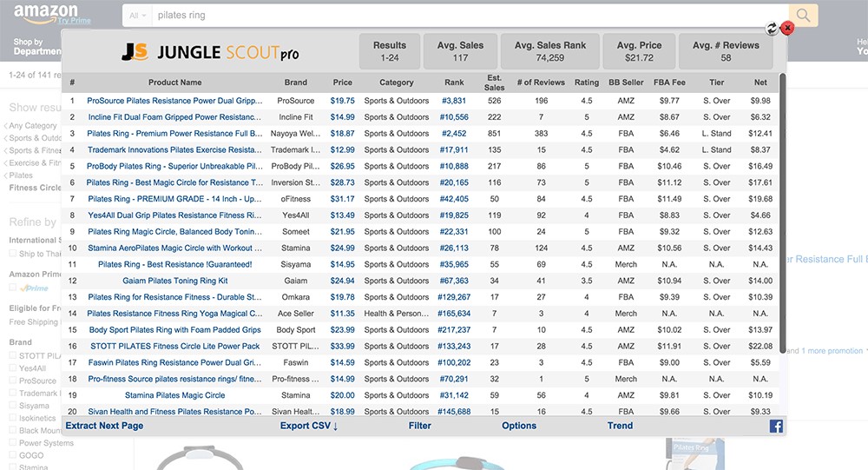Image resolution: width=868 pixels, height=470 pixels.
Task: Open STOTT PILATES Fitness Circle Lite link
Action: [175, 346]
